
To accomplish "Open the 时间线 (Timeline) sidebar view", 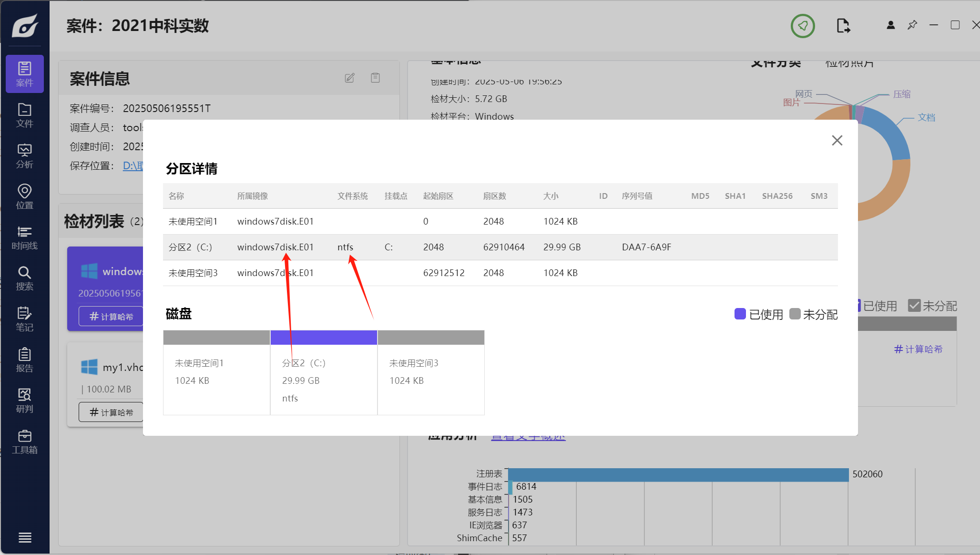I will (24, 238).
